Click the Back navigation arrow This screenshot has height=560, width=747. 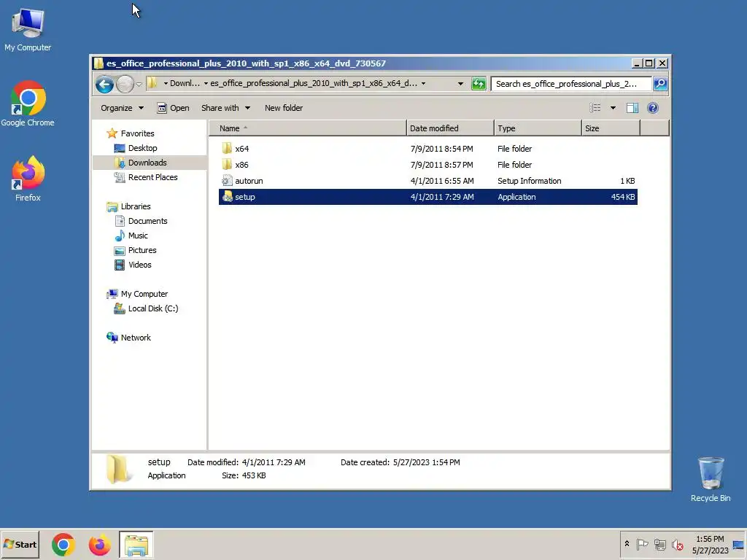[x=104, y=85]
